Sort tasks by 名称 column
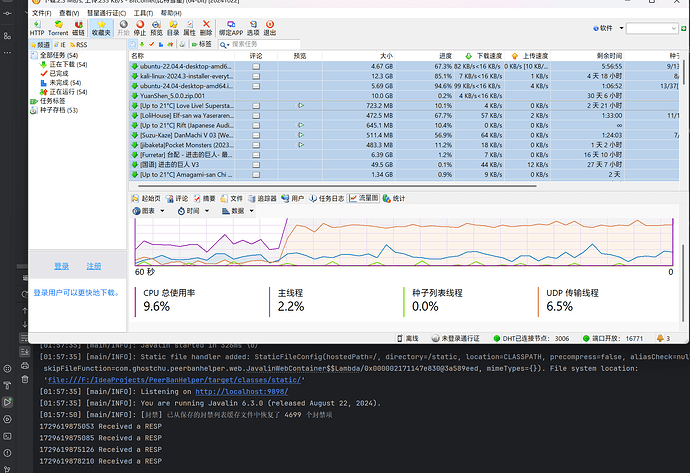690x473 pixels. coord(182,56)
